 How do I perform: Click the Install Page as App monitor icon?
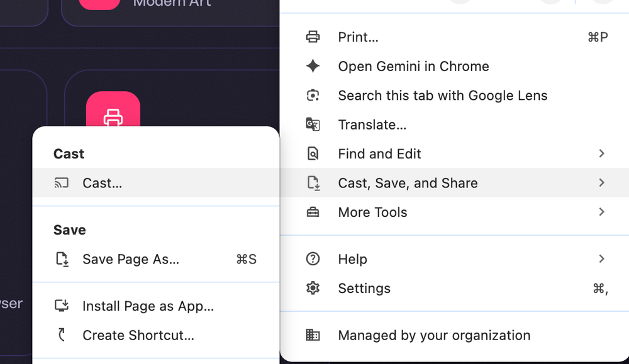pos(62,306)
